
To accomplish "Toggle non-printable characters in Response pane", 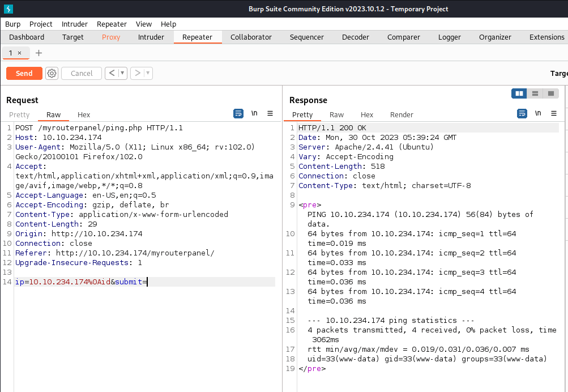I will 538,113.
